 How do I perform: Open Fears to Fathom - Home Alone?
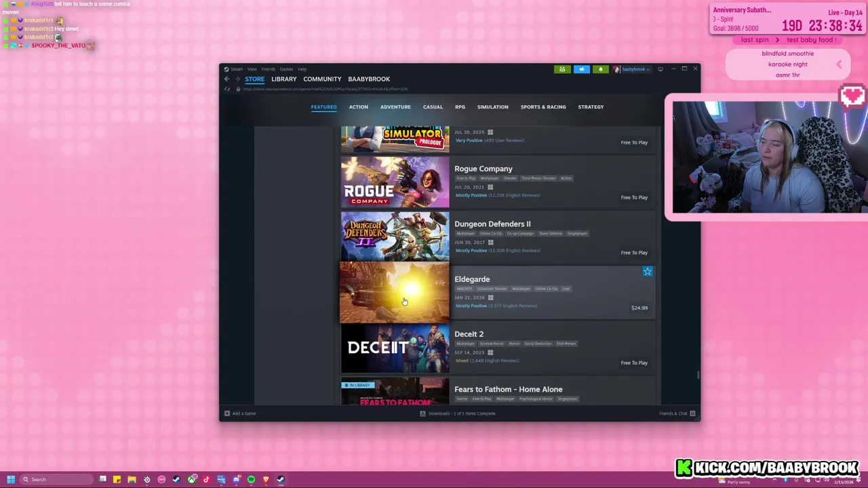pyautogui.click(x=508, y=390)
